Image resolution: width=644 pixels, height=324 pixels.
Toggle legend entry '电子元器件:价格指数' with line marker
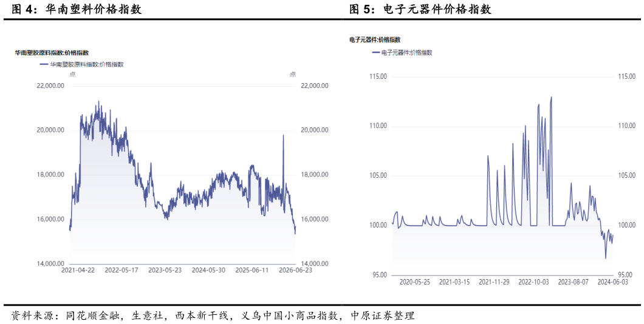point(402,53)
